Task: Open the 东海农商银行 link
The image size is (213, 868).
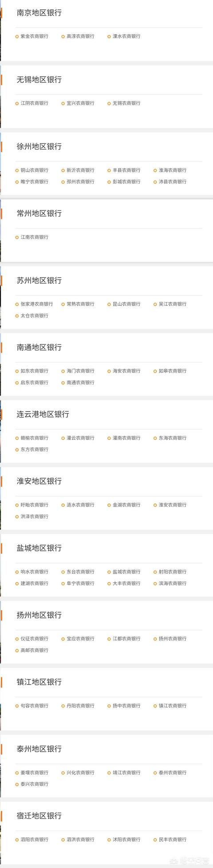Action: [173, 438]
